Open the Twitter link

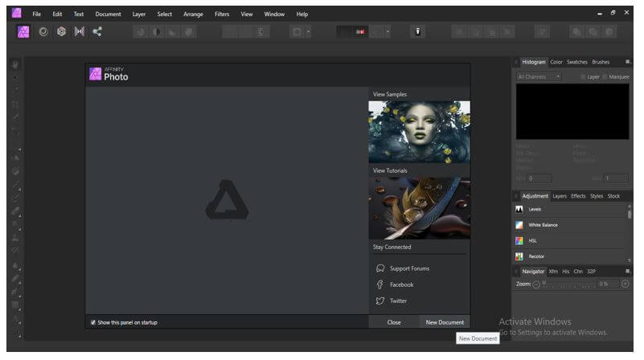pyautogui.click(x=399, y=301)
